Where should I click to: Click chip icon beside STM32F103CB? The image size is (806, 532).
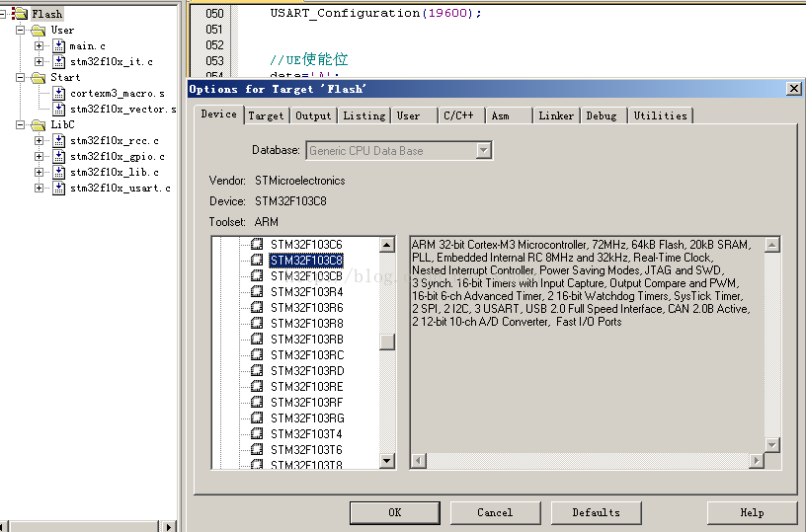pos(257,275)
